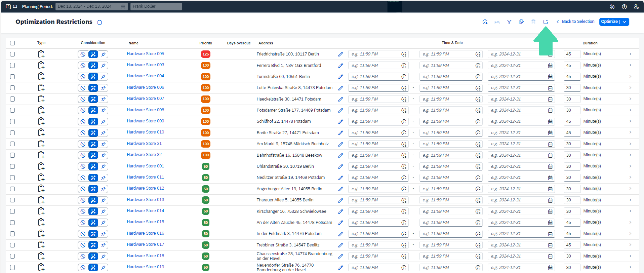Open start time picker for Hardware Store 003
644x273 pixels.
point(404,66)
